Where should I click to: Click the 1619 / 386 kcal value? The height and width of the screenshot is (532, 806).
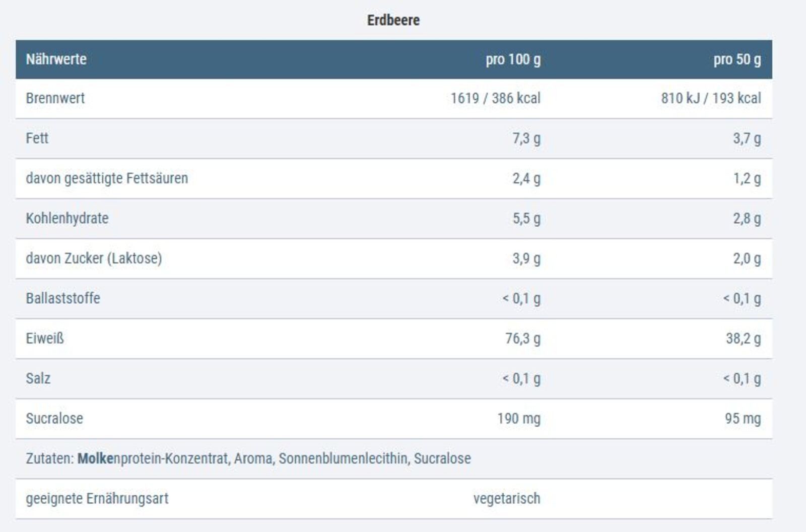[x=495, y=98]
